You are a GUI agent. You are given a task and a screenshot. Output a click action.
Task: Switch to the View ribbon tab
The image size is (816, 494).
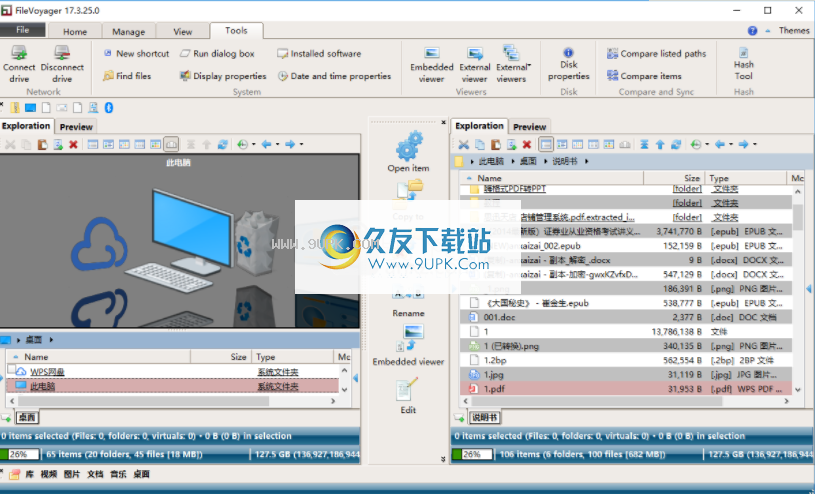(183, 31)
